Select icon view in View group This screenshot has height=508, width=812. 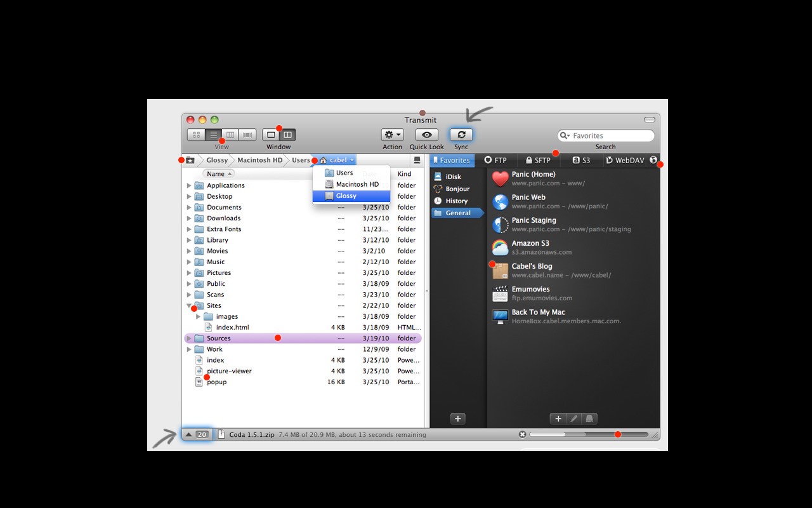point(196,135)
